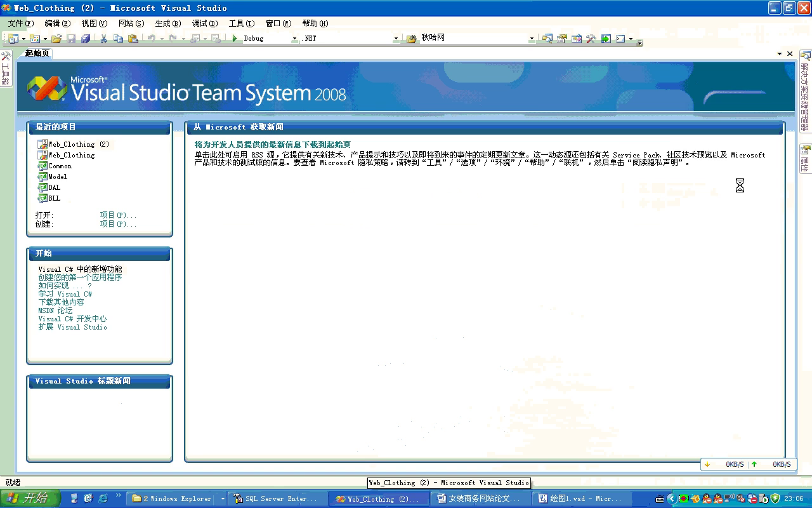
Task: Open the 调试(D) menu
Action: pyautogui.click(x=205, y=23)
